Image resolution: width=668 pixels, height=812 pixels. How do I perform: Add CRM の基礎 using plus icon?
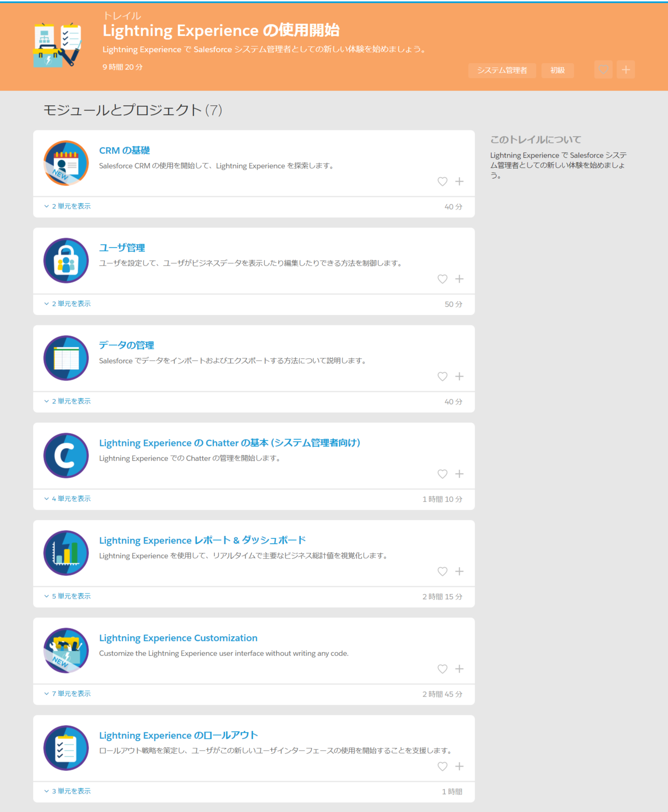(x=459, y=181)
